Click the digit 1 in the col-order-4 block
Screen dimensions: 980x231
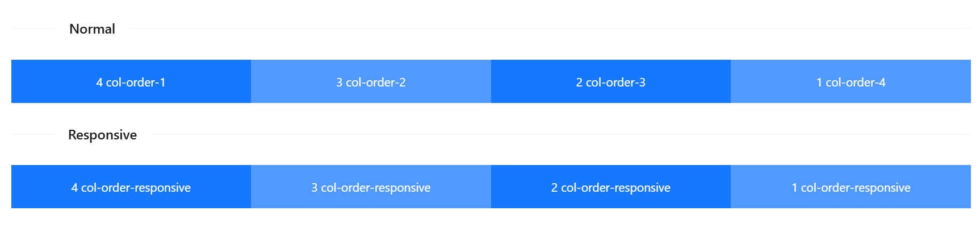(x=819, y=82)
